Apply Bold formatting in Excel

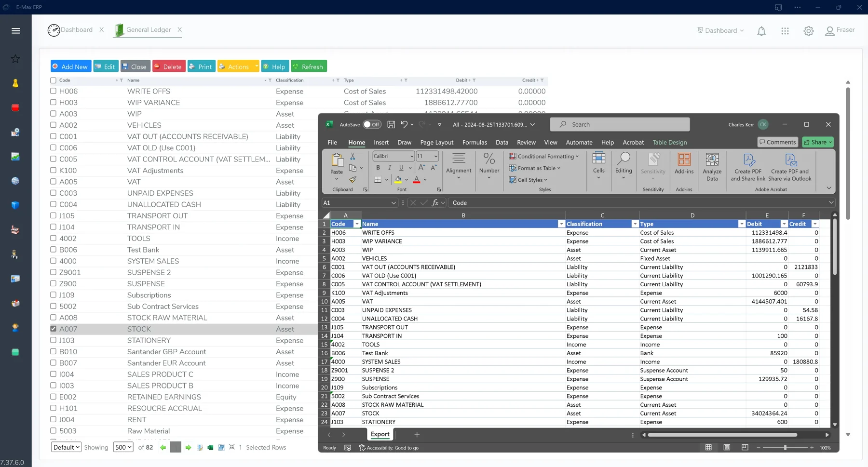[378, 168]
